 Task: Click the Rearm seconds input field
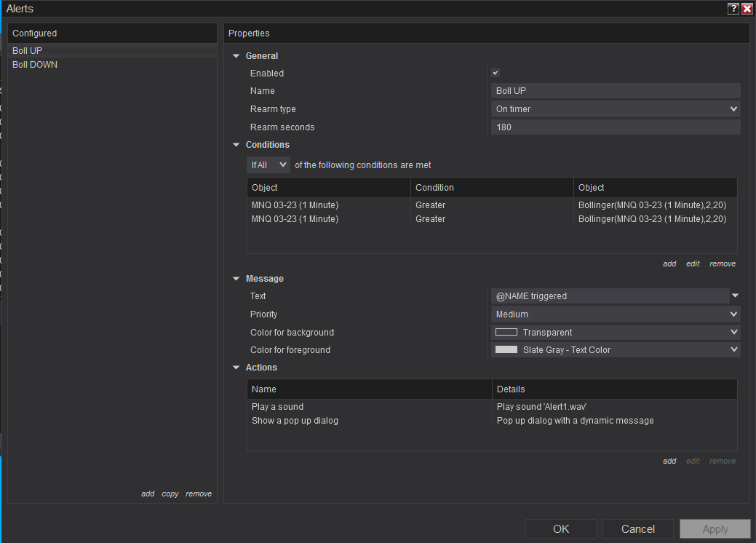pos(616,127)
